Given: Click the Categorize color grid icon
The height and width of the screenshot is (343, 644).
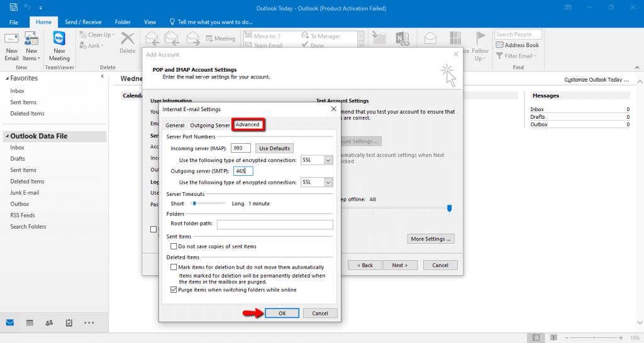Looking at the screenshot, I should tap(455, 38).
